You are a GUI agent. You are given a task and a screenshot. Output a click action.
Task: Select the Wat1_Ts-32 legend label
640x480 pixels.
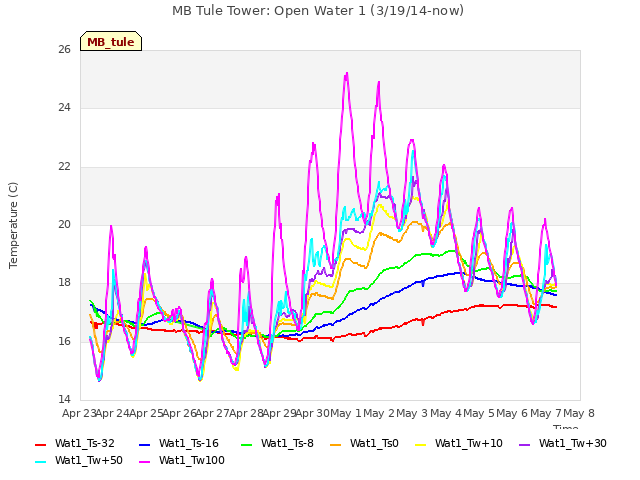tap(84, 444)
